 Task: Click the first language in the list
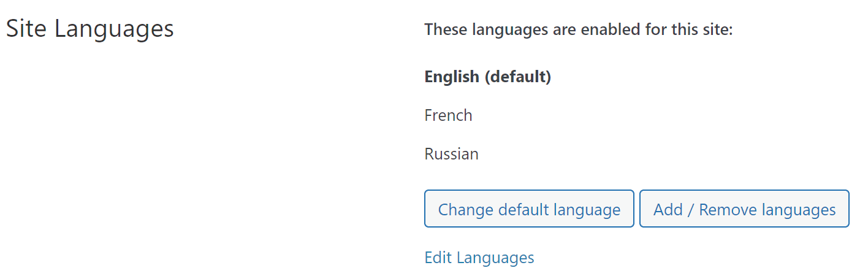click(487, 77)
